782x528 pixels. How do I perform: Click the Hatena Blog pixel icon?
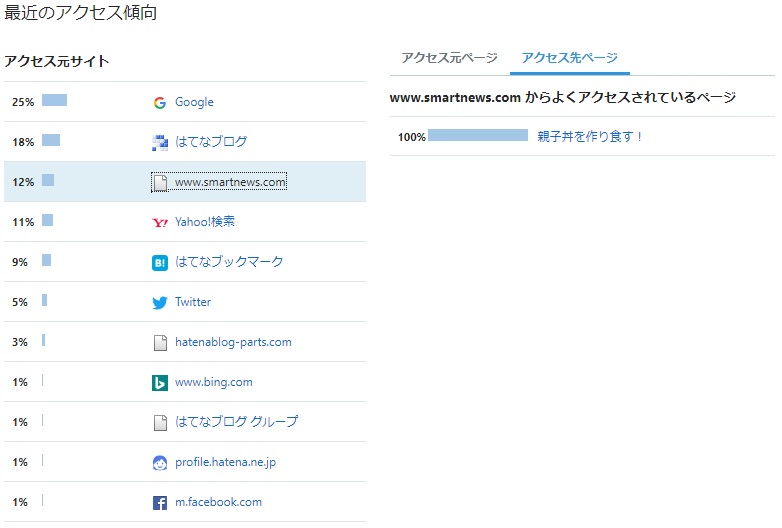click(160, 143)
